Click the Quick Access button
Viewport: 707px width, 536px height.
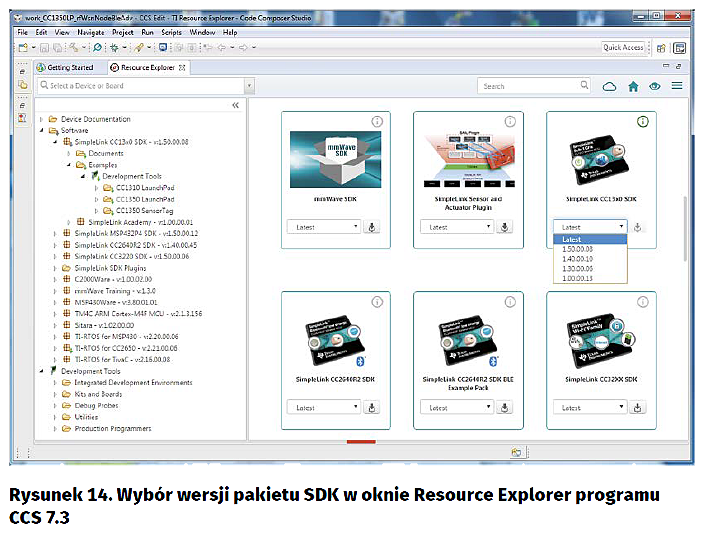tap(623, 47)
